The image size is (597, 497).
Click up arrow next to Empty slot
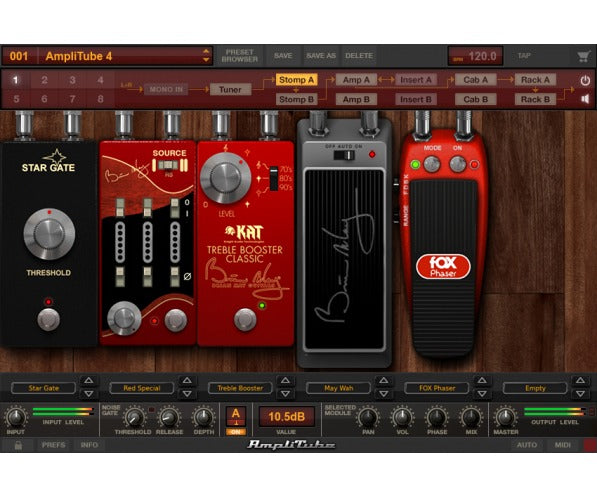click(580, 380)
